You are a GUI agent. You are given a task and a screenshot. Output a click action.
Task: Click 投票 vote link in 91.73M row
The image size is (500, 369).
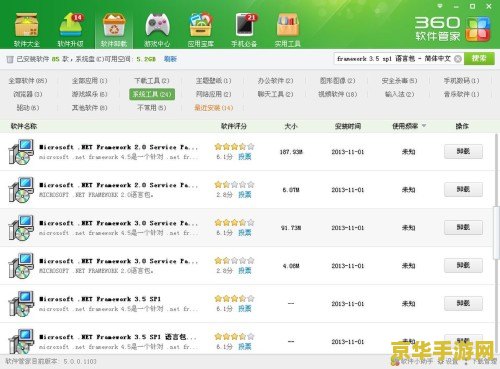coord(245,233)
